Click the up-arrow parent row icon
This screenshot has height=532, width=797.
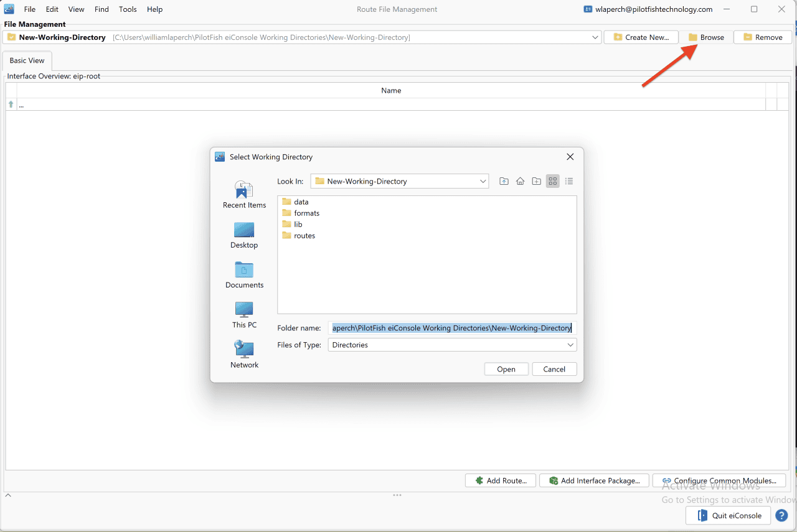click(x=11, y=105)
